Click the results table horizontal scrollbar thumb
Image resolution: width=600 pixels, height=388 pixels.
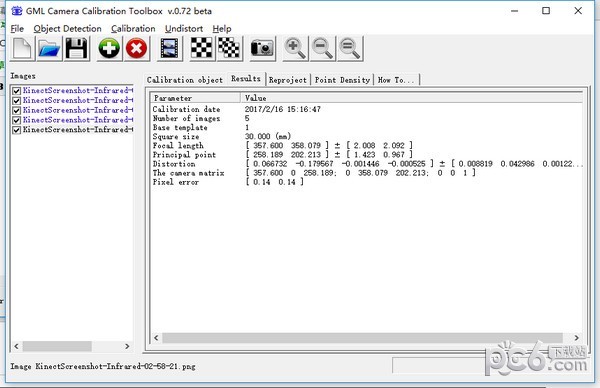click(x=362, y=337)
